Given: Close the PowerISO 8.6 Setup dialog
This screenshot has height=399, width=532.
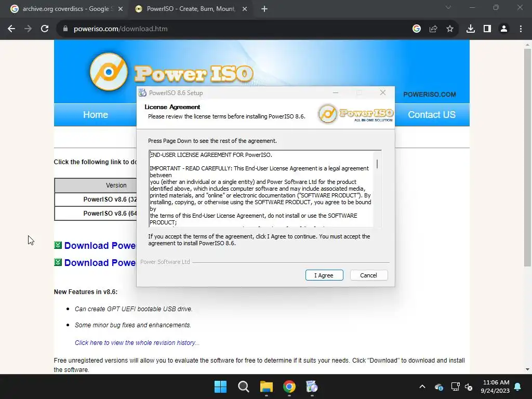Looking at the screenshot, I should point(383,92).
